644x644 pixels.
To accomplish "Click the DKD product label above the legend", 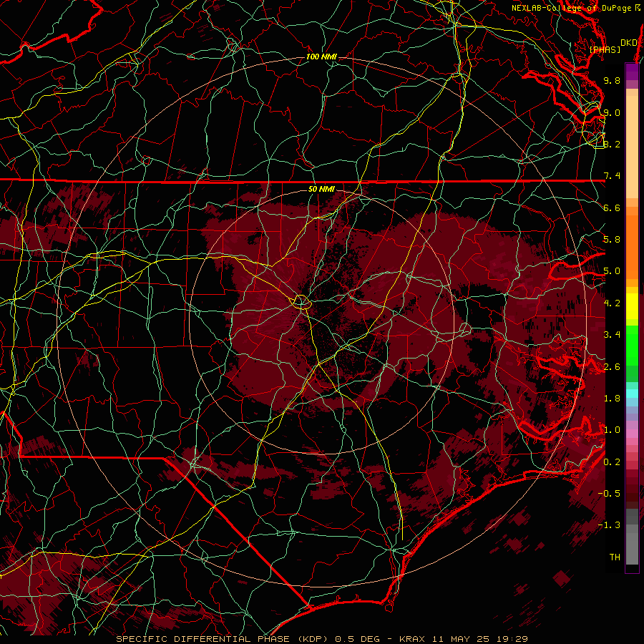I will 628,43.
